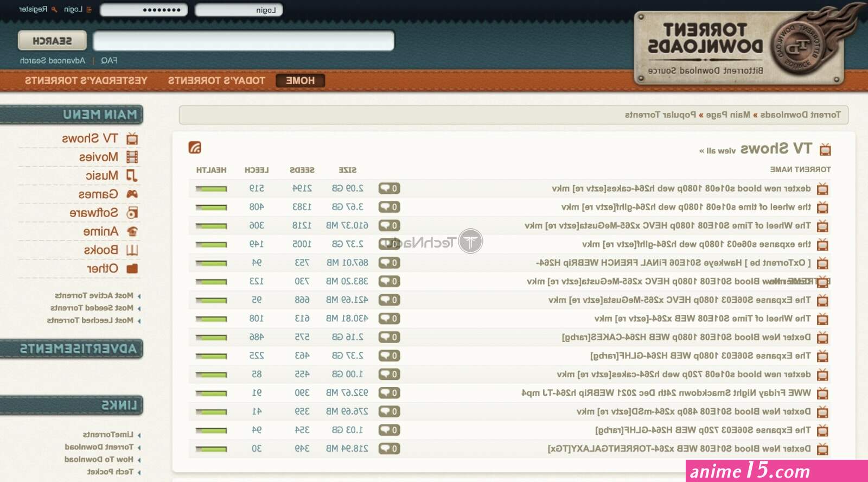
Task: Click the Main Page breadcrumb link
Action: 728,115
